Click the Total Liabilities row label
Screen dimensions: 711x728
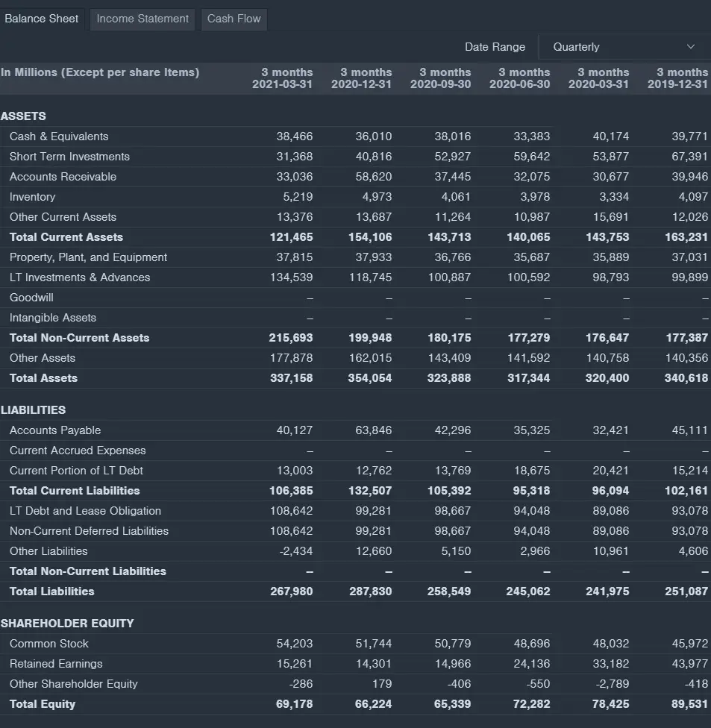pyautogui.click(x=52, y=591)
